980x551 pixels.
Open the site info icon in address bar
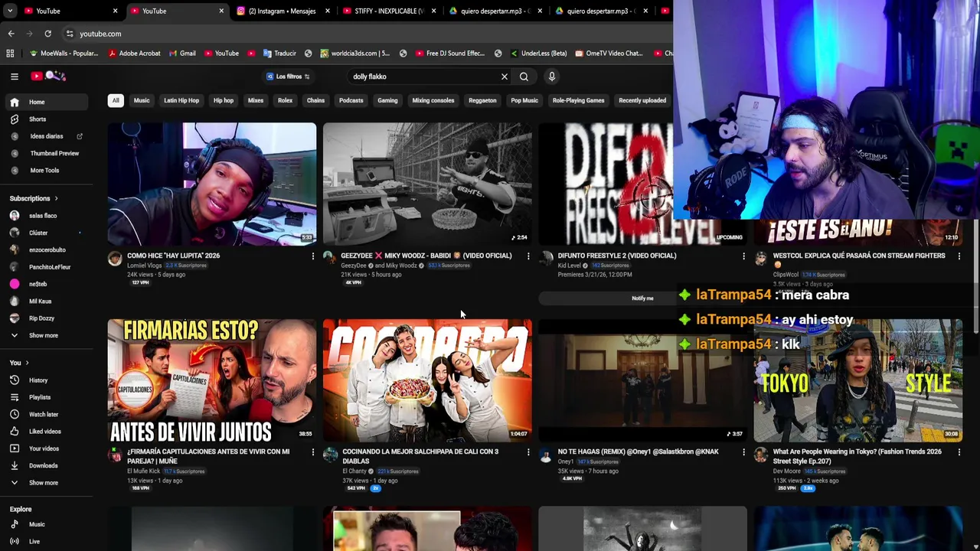(x=70, y=34)
